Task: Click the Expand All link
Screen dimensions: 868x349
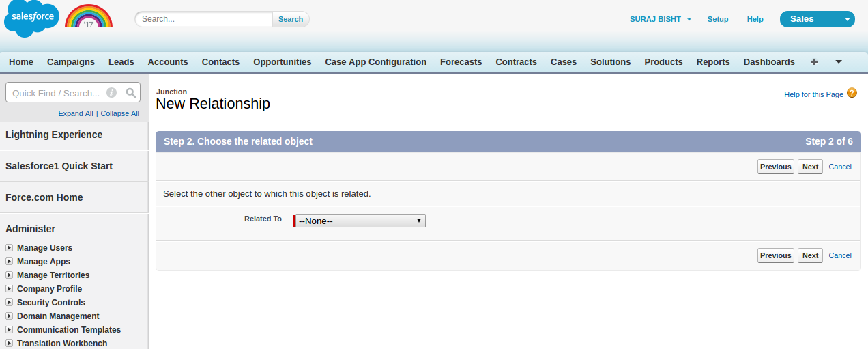Action: click(x=76, y=113)
